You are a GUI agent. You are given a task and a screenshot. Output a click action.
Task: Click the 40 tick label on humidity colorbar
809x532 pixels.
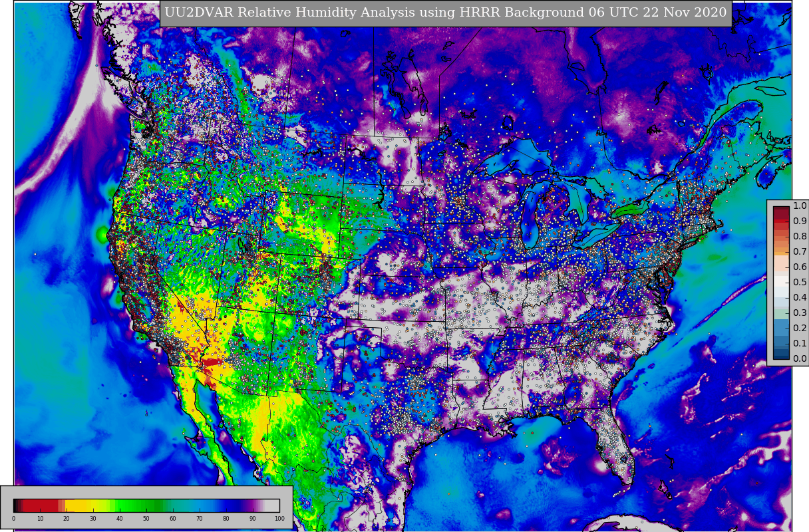point(120,519)
